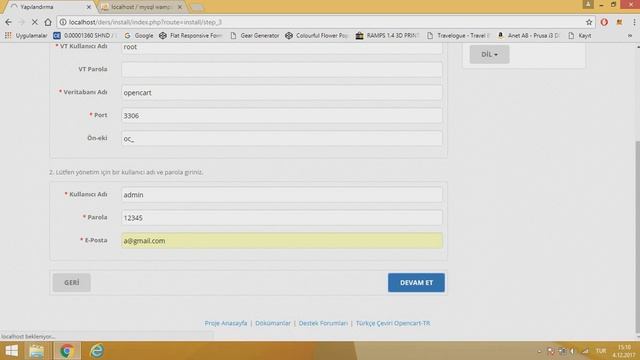Open the Google bookmark
640x360 pixels.
139,36
